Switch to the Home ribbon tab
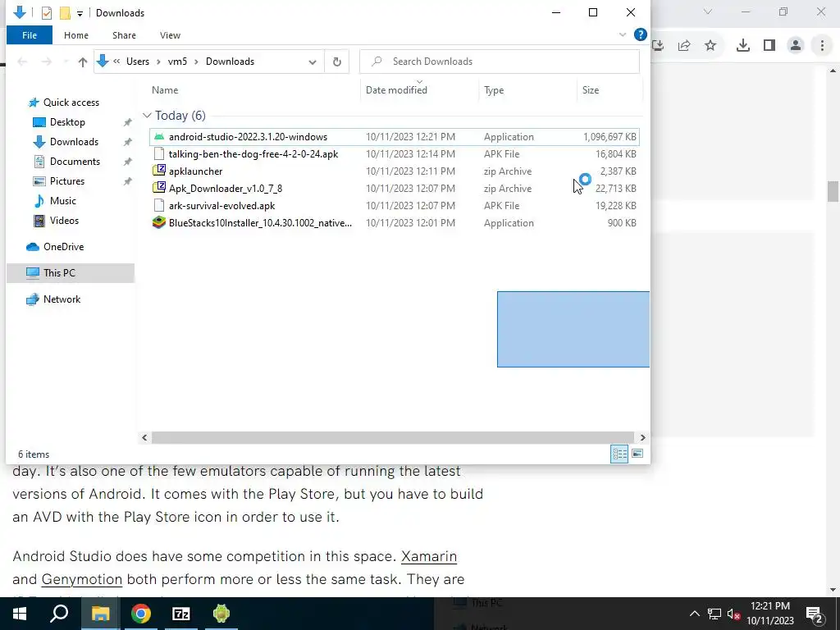Image resolution: width=840 pixels, height=630 pixels. (x=76, y=35)
